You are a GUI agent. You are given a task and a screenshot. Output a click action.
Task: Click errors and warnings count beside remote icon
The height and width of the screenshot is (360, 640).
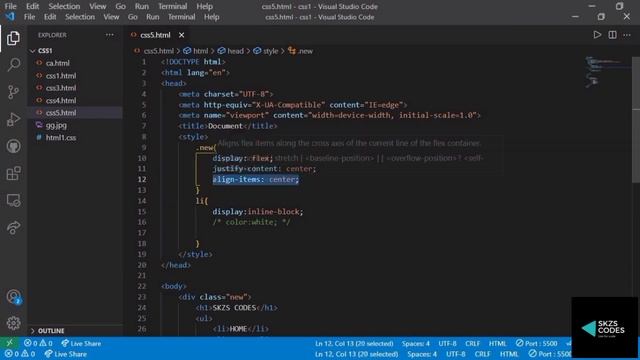38,343
